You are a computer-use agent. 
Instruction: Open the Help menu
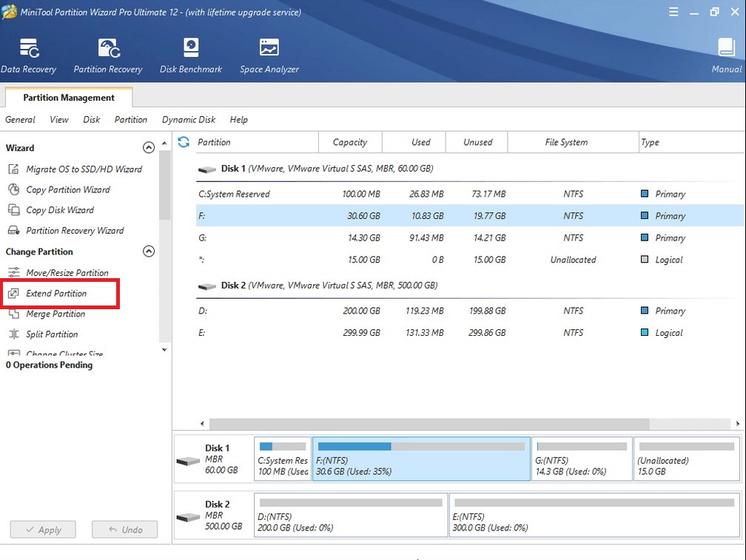tap(238, 119)
